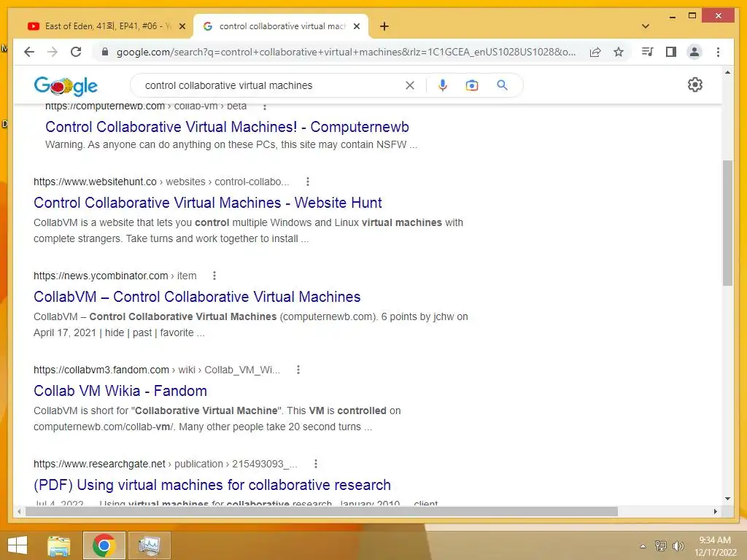Close the East of Eden YouTube tab
Screen dimensions: 747x560
[182, 26]
